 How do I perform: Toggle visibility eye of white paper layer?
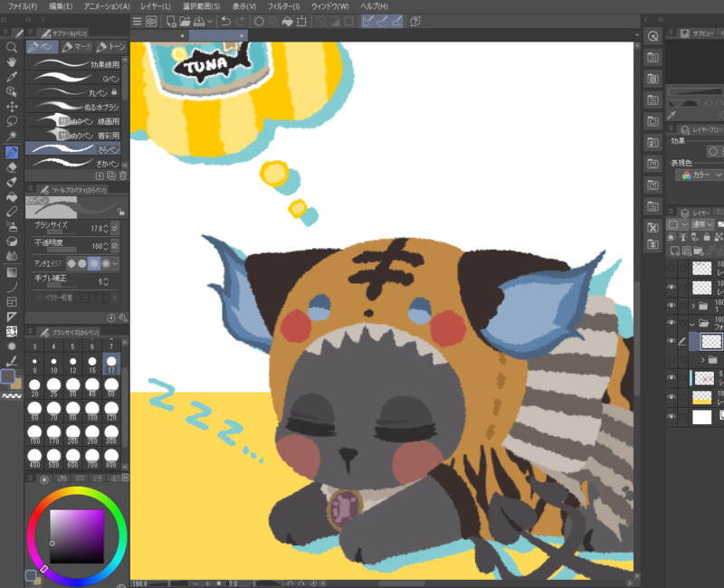coord(672,416)
